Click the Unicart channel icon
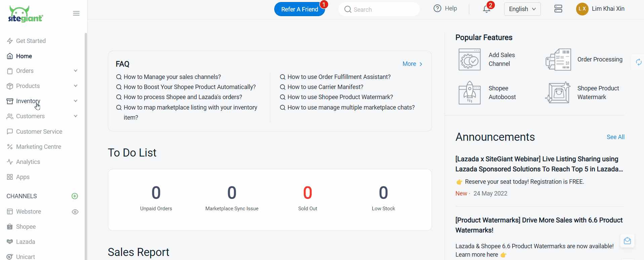Screen dimensions: 644x260 coord(10,257)
